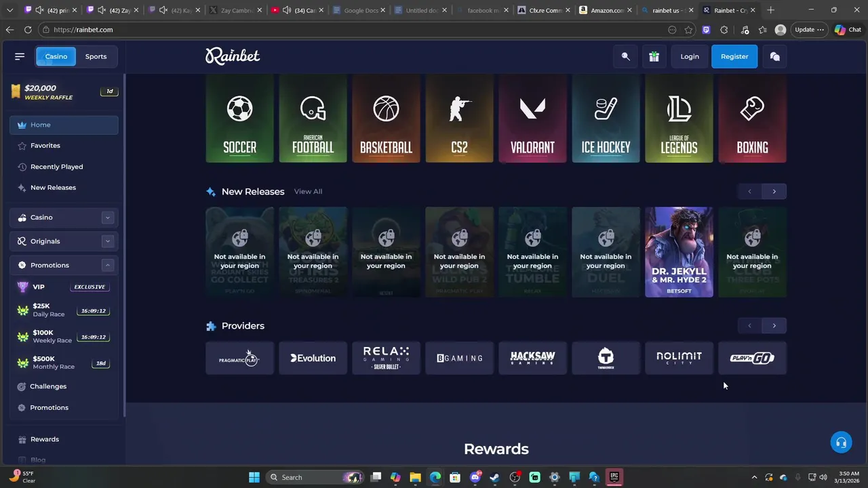This screenshot has height=488, width=868.
Task: Select the Play'n GO provider
Action: 752,358
